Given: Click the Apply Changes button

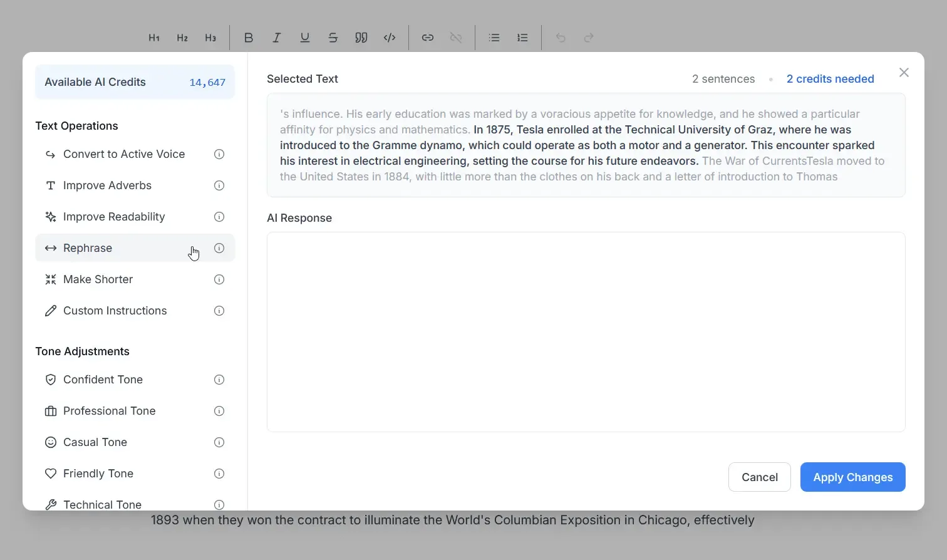Looking at the screenshot, I should 852,477.
